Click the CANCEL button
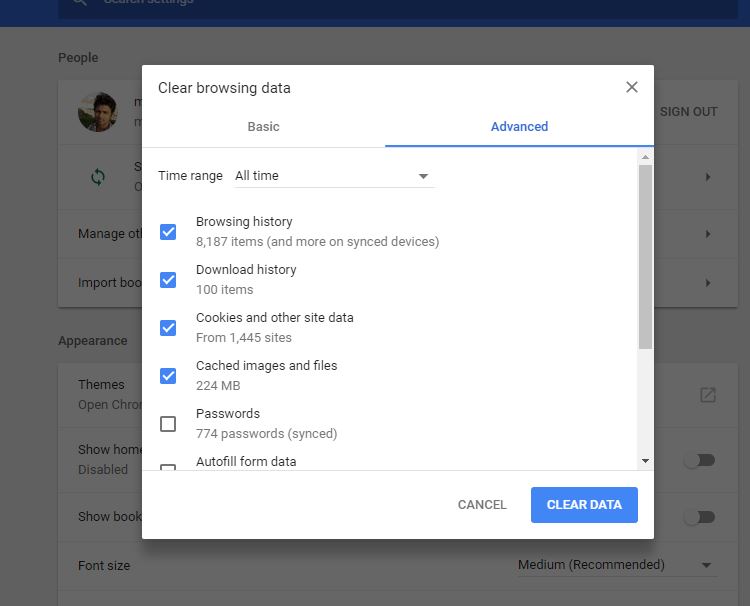The height and width of the screenshot is (606, 750). point(482,505)
